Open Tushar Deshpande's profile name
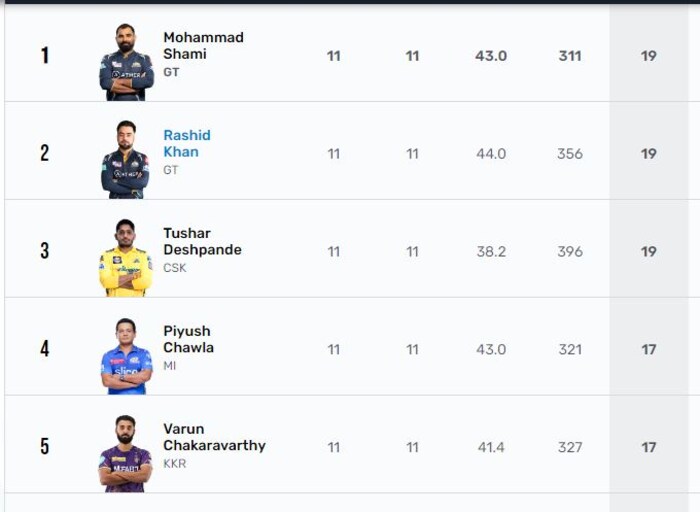700x512 pixels. 202,242
